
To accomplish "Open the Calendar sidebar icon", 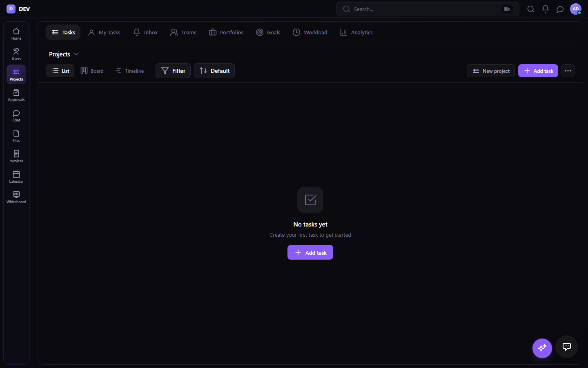I will click(16, 177).
